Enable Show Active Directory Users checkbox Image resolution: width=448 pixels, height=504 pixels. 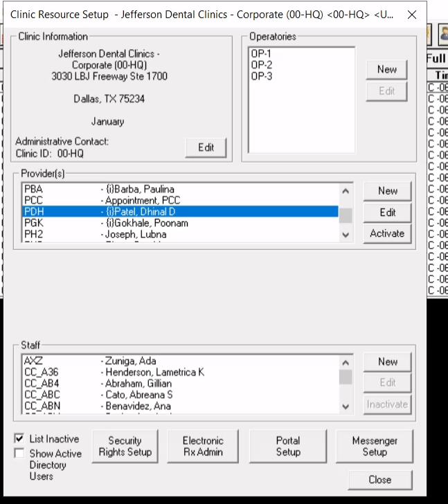click(x=19, y=453)
